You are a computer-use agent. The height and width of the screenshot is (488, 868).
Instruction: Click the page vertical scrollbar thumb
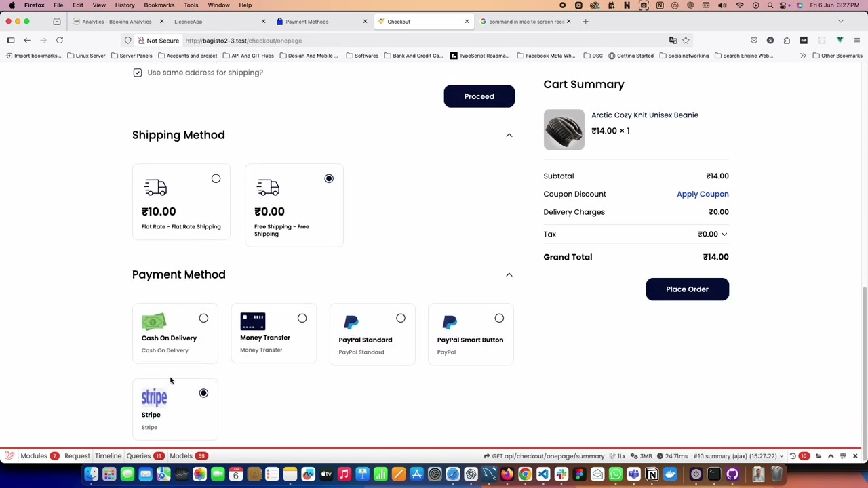(864, 366)
